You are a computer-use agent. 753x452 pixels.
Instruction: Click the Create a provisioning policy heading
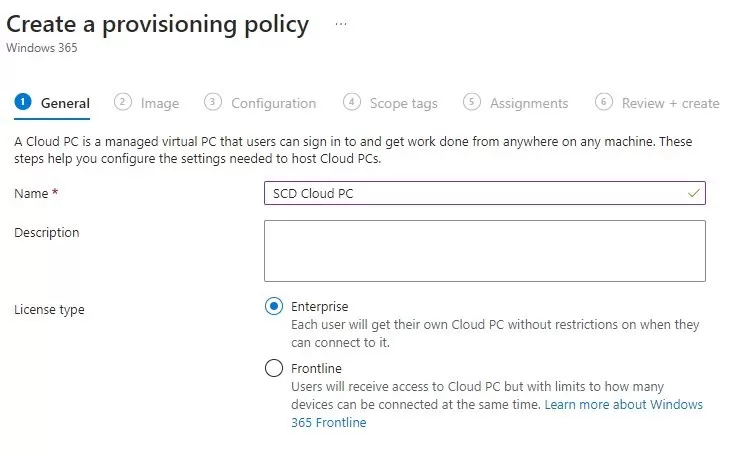coord(158,24)
